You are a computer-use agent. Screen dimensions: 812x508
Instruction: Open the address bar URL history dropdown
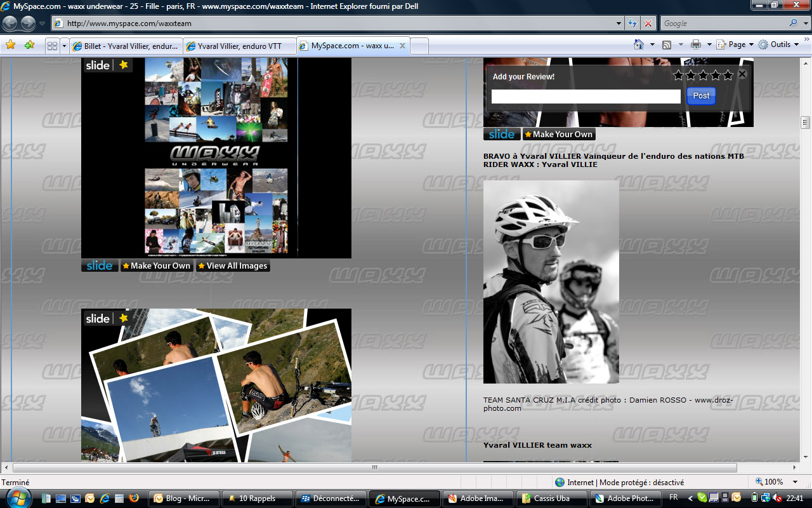coord(619,23)
